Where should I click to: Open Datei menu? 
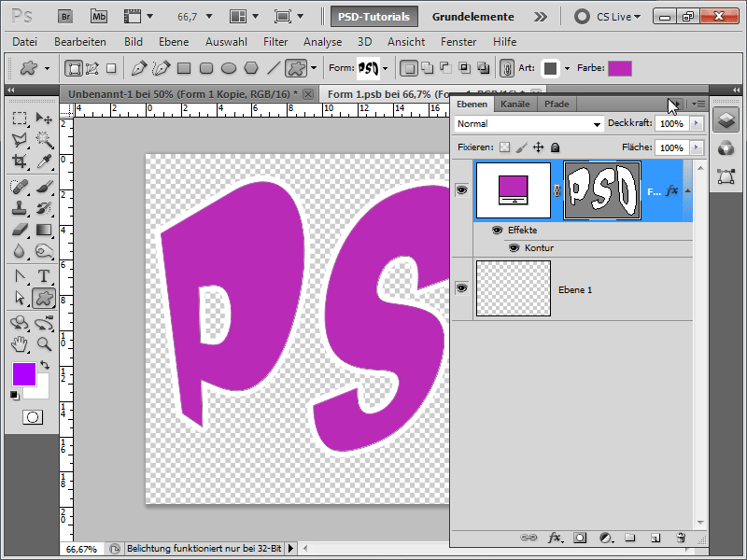[25, 42]
